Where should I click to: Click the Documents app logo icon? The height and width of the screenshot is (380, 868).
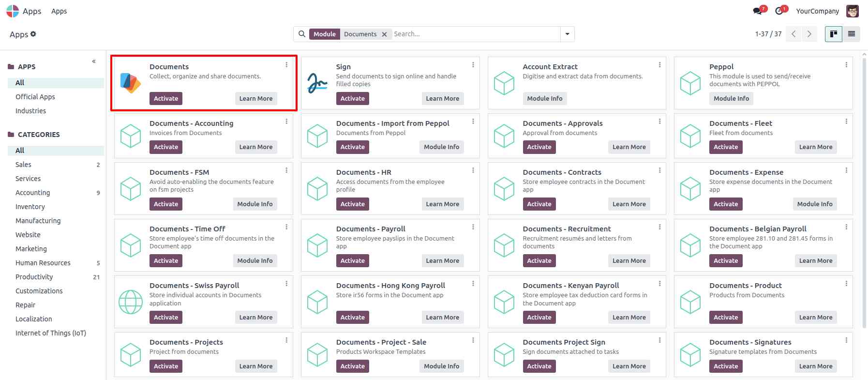(x=130, y=83)
